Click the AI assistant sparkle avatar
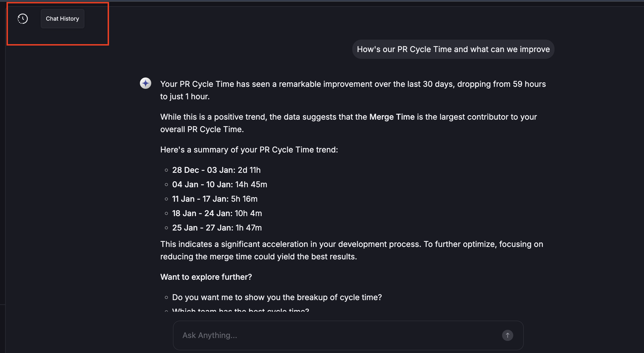The width and height of the screenshot is (644, 353). click(146, 83)
